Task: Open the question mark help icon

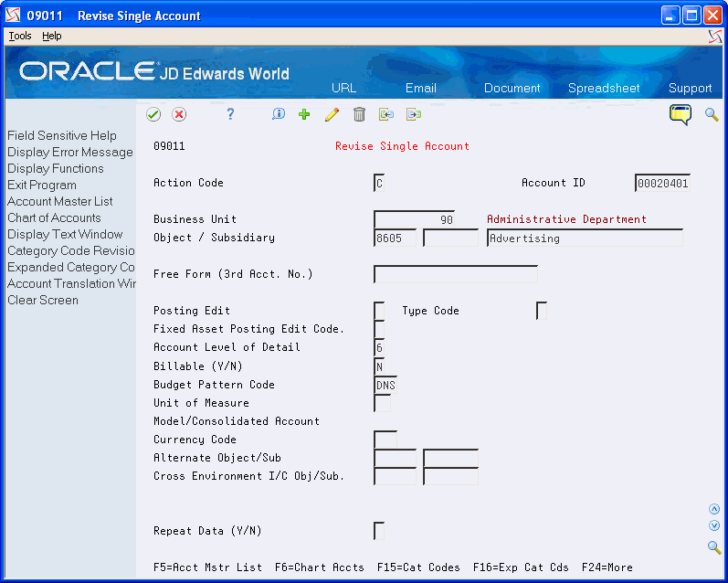Action: (230, 114)
